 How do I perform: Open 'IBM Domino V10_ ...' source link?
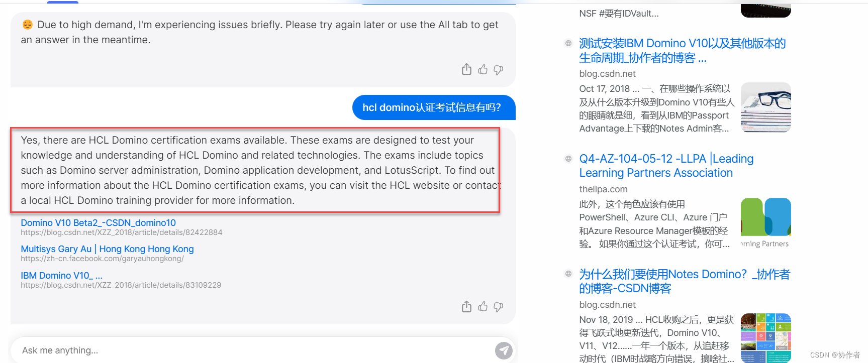61,275
